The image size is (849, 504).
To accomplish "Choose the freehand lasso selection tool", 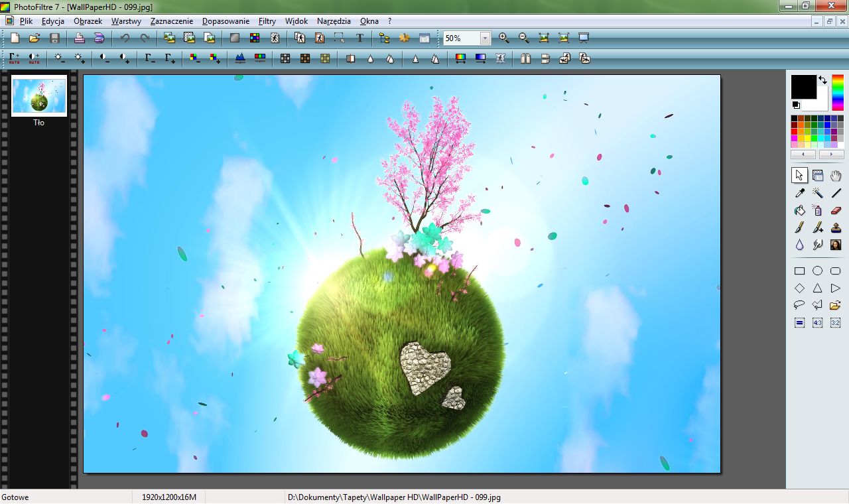I will (799, 304).
